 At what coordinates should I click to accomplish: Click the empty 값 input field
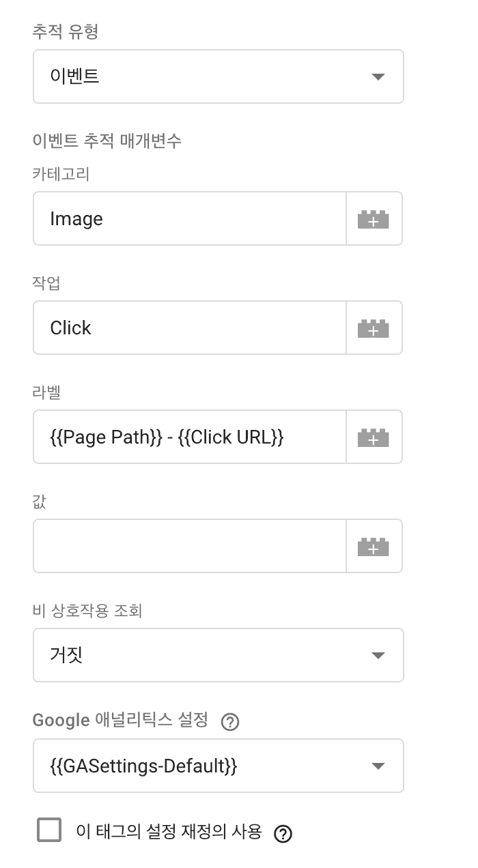[189, 547]
